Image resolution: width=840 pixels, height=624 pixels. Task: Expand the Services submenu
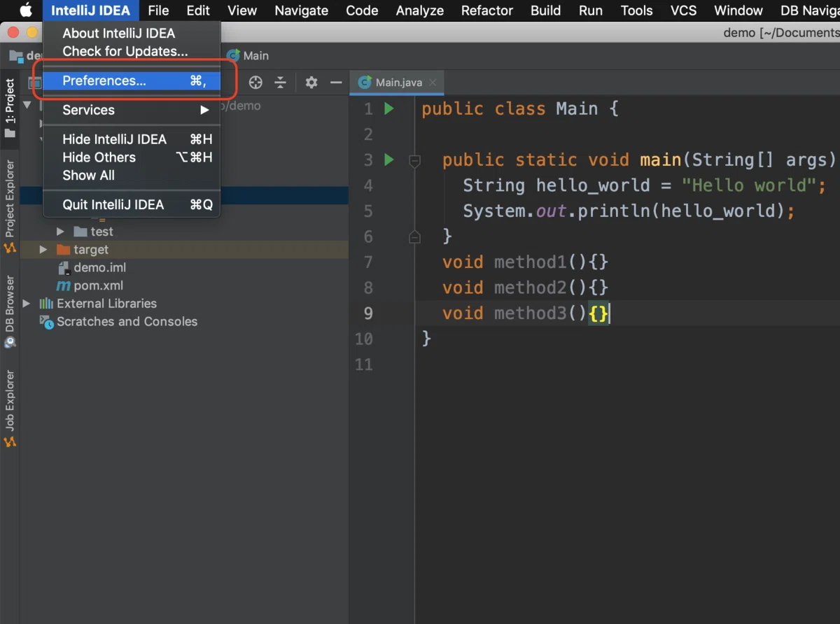pyautogui.click(x=132, y=110)
